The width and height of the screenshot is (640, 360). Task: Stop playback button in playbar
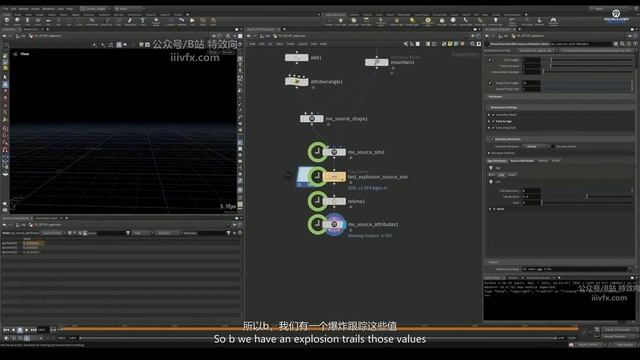click(20, 329)
